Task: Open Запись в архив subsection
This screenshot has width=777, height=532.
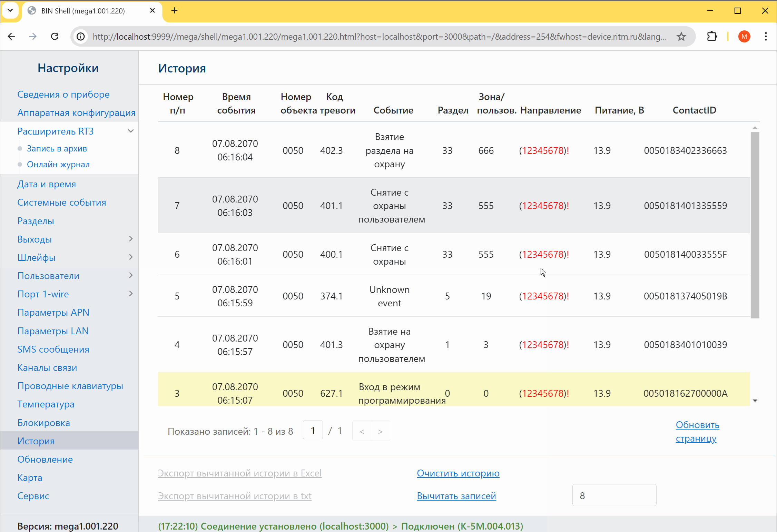Action: (57, 149)
